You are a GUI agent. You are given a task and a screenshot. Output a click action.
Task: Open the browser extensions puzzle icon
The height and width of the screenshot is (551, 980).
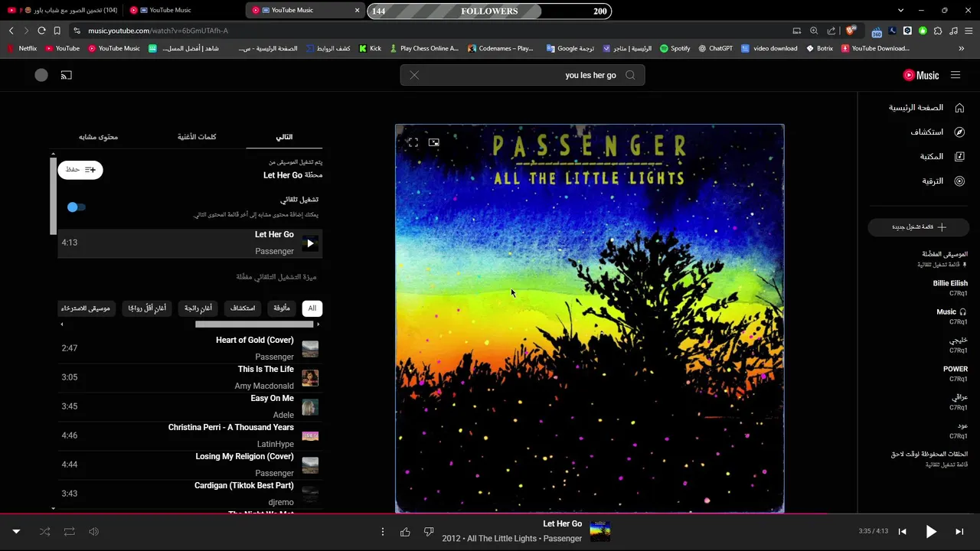(938, 31)
